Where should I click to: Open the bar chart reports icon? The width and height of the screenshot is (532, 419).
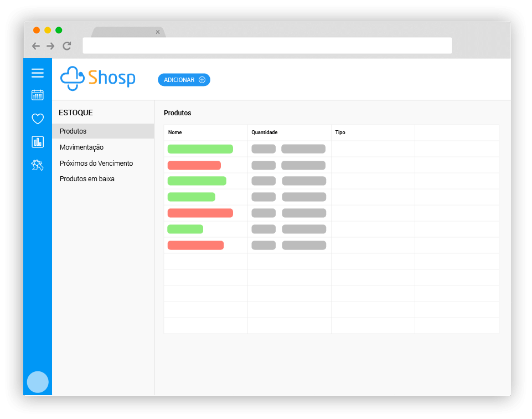[x=37, y=142]
